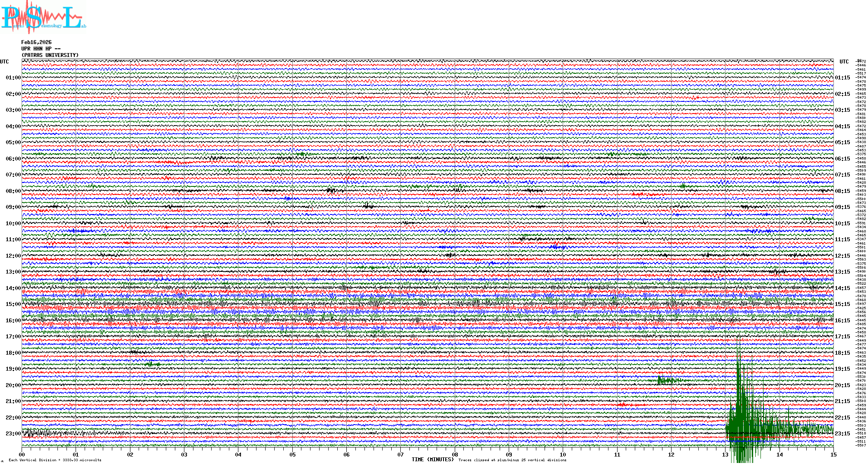Select the 01:00 hour label on left
Screen dimensions: 868x466
click(13, 78)
